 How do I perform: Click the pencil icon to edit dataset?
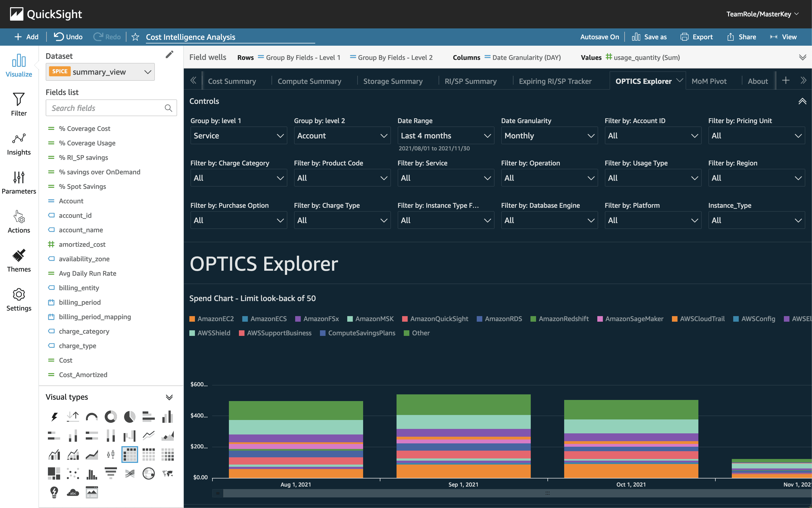(170, 54)
